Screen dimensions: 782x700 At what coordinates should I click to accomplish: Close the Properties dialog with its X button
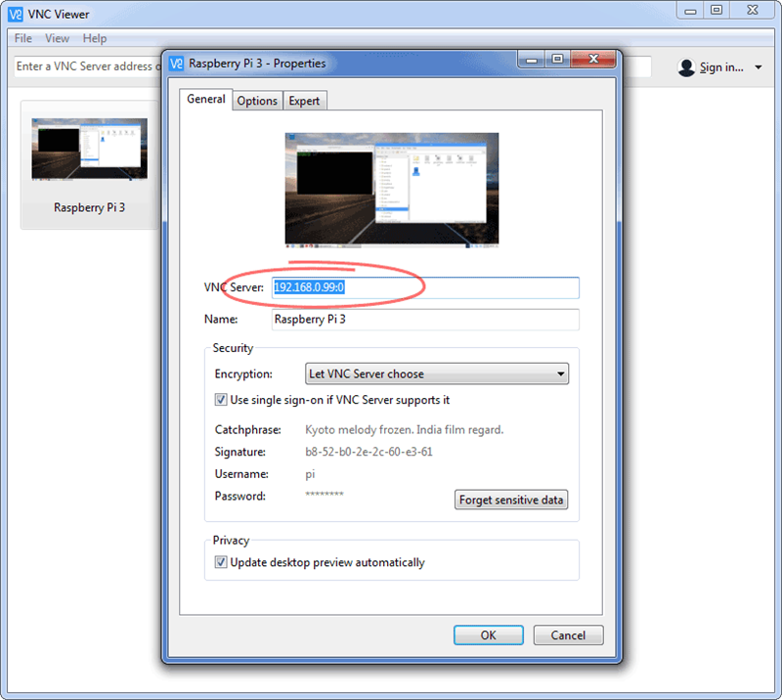click(594, 61)
